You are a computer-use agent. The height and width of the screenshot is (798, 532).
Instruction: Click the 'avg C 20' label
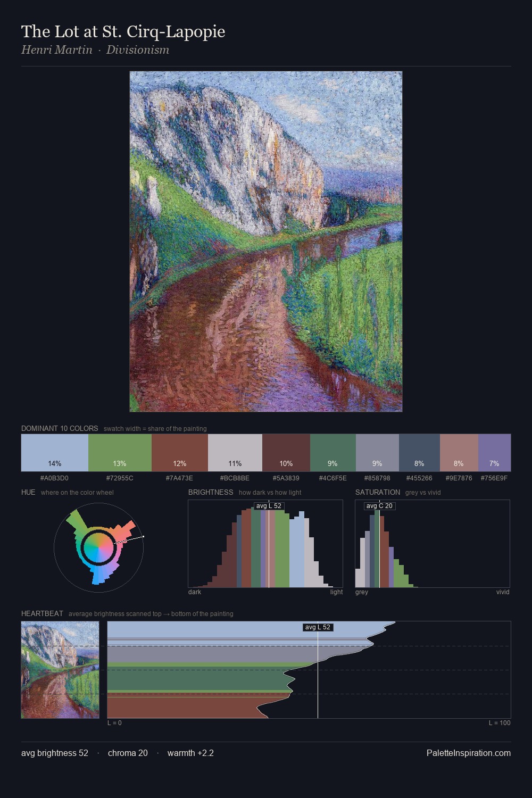pos(379,506)
